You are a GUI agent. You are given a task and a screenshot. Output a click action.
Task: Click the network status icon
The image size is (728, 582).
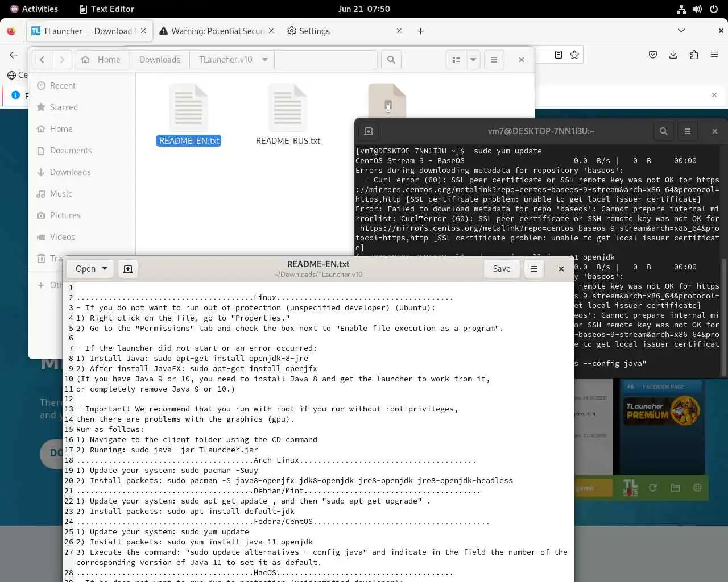click(681, 9)
